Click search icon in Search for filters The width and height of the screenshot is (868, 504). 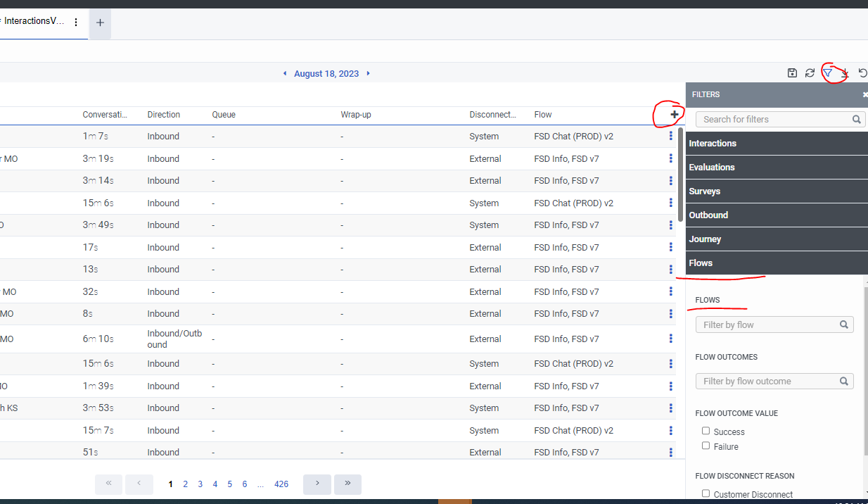point(856,120)
